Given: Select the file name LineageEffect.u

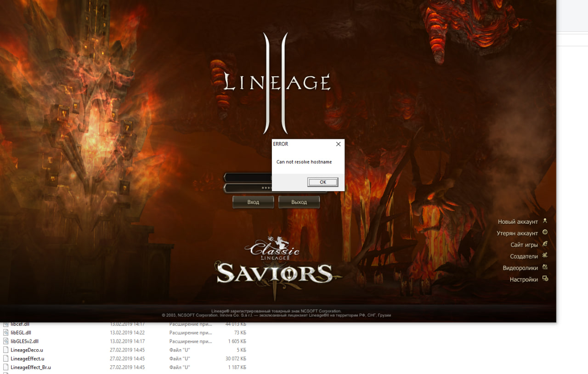Looking at the screenshot, I should click(x=28, y=358).
